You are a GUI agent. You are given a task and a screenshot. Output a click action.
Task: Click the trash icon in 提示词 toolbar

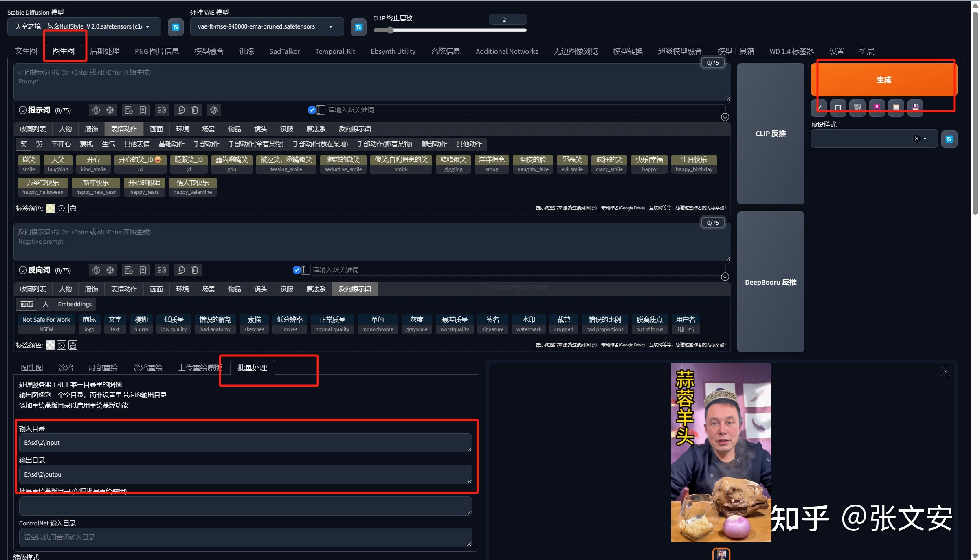click(x=195, y=110)
